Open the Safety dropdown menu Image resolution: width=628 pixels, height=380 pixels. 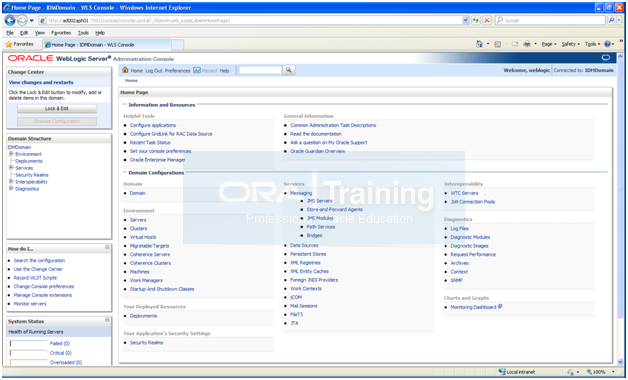coord(571,44)
